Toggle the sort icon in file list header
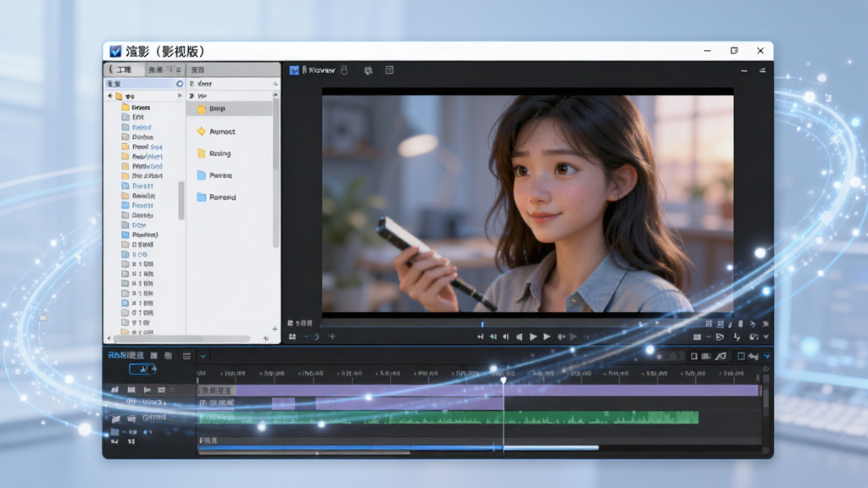868x488 pixels. coord(275,84)
